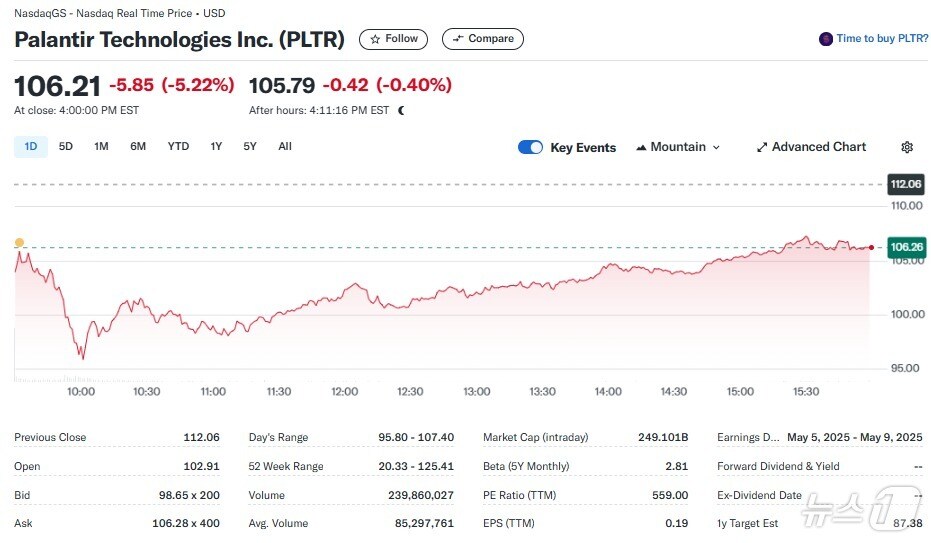
Task: Select the 5D time range tab
Action: pos(66,147)
